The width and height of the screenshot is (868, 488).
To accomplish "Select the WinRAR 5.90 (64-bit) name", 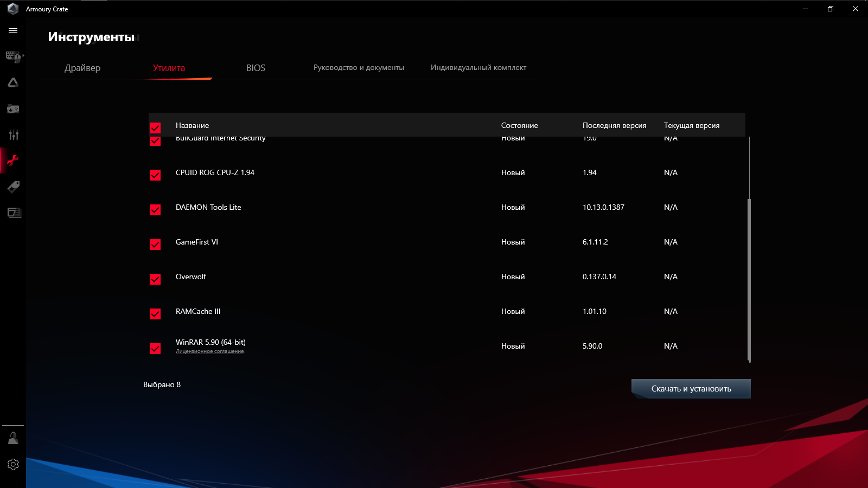I will point(210,342).
